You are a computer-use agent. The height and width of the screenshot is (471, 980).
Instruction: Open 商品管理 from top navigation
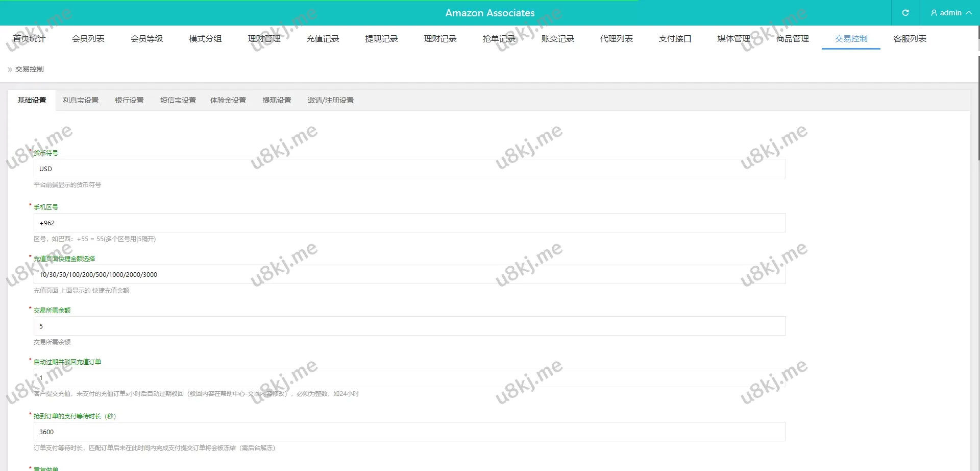[792, 39]
